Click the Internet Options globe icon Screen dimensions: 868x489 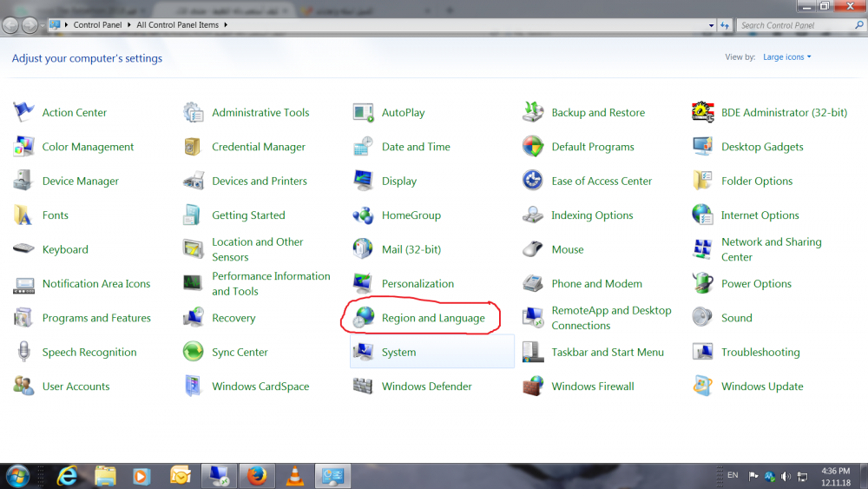coord(702,215)
